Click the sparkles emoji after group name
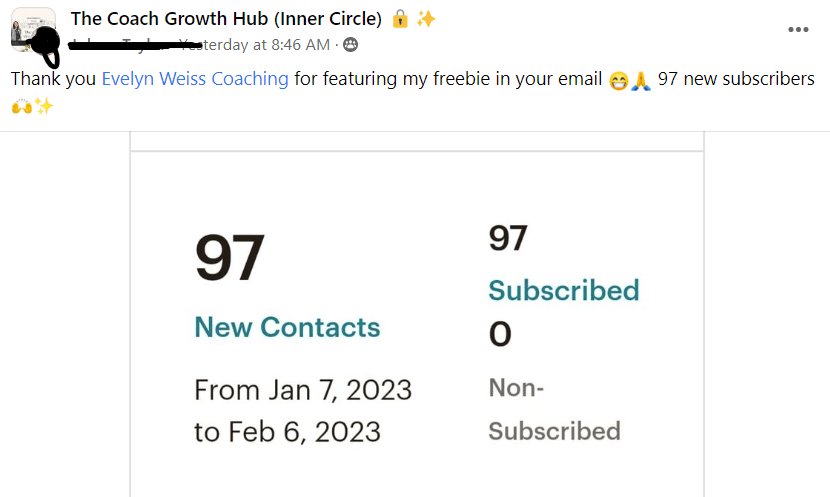Screen dimensions: 830x497 coord(426,19)
